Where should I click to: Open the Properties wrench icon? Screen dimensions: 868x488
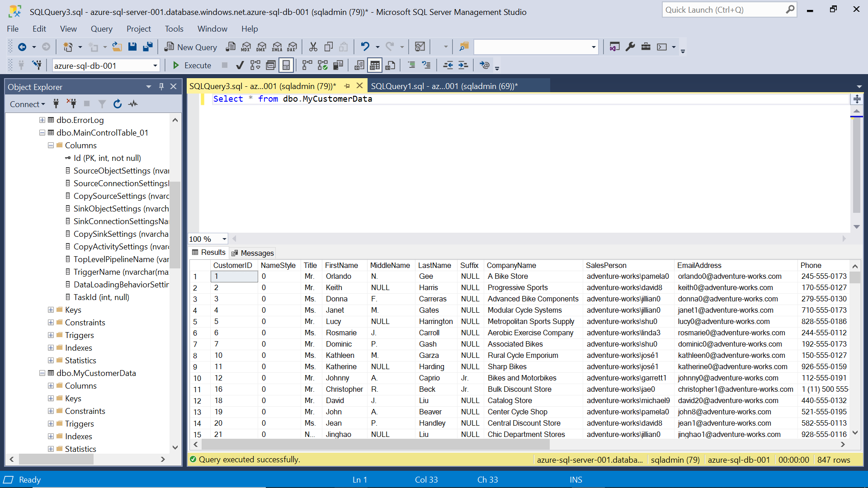coord(630,47)
